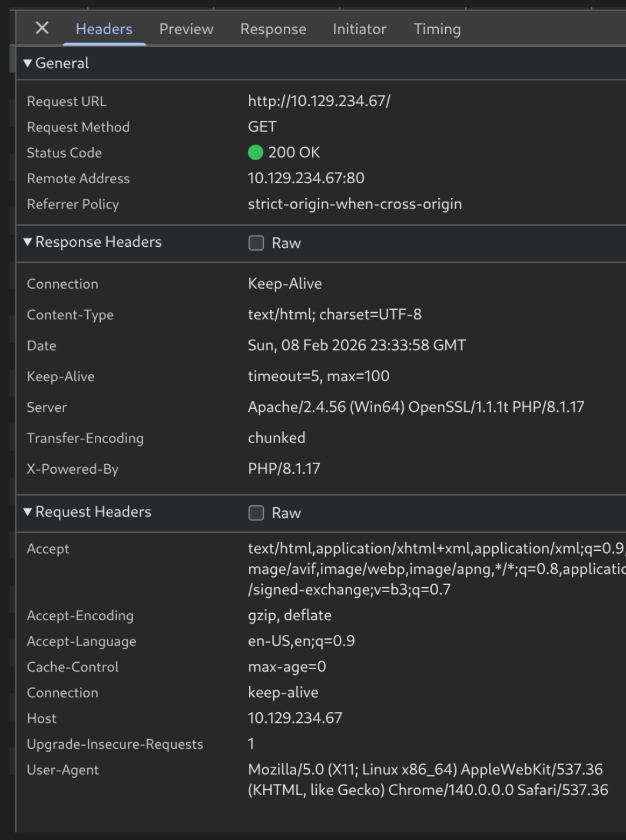Select the Request URL value http://10.129.234.67/
The width and height of the screenshot is (626, 840).
click(x=319, y=101)
